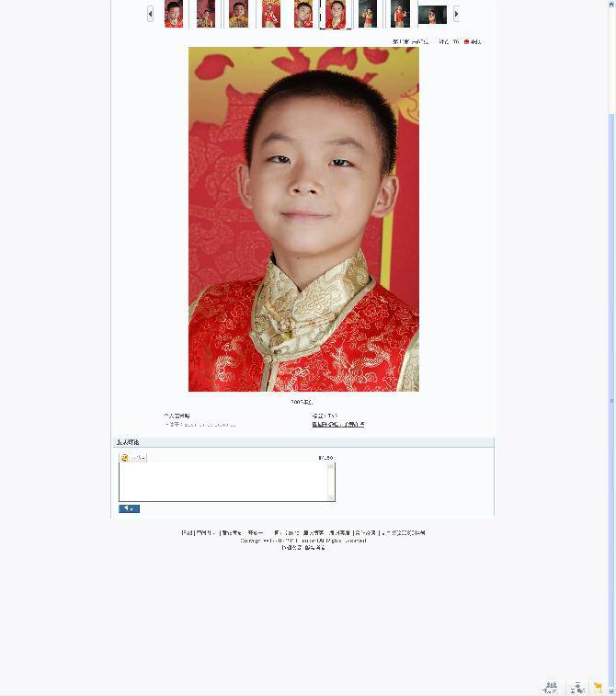Image resolution: width=616 pixels, height=696 pixels.
Task: Open the emoji smiley picker above comment box
Action: (x=125, y=458)
